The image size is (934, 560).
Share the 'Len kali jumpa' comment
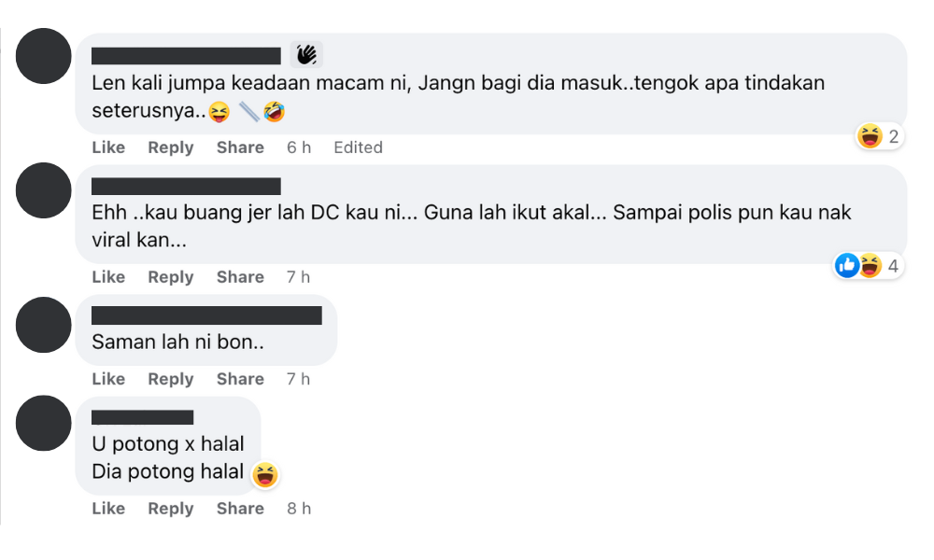click(x=240, y=147)
